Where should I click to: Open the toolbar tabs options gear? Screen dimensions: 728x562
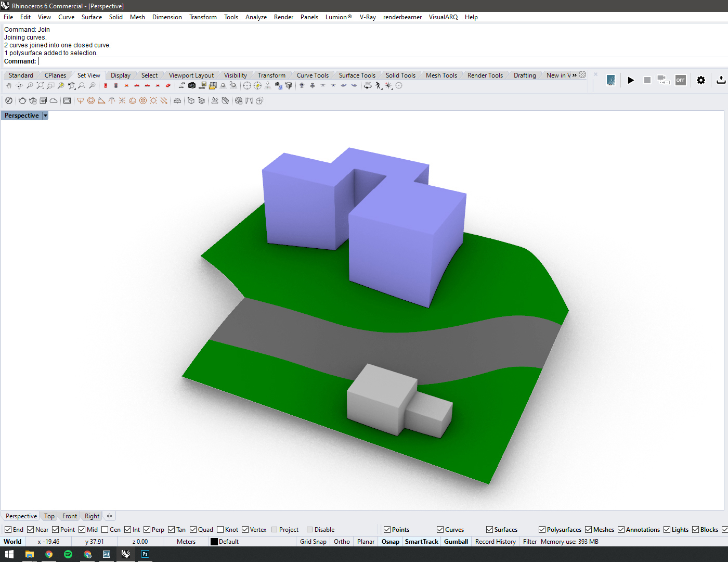tap(582, 75)
